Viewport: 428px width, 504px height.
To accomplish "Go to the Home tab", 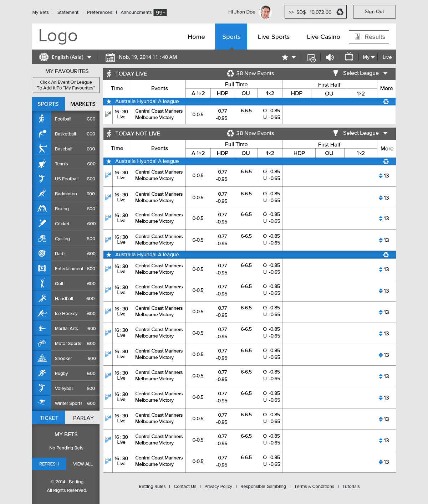I will 196,37.
